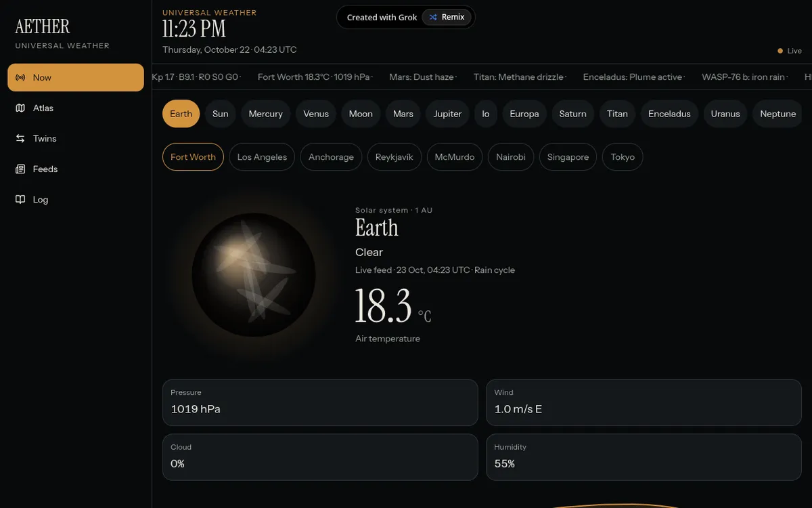Choose the Singapore location chip
Screen dimensions: 812x508
(x=568, y=157)
